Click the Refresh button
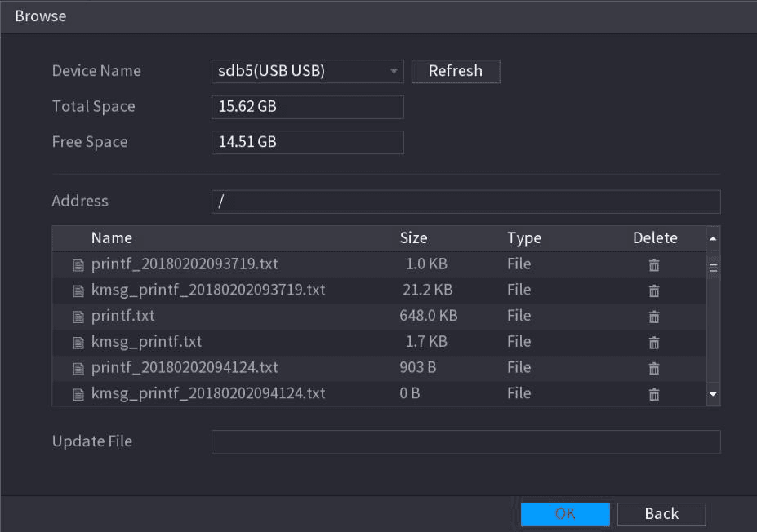Screen dimensions: 757x532 click(456, 71)
